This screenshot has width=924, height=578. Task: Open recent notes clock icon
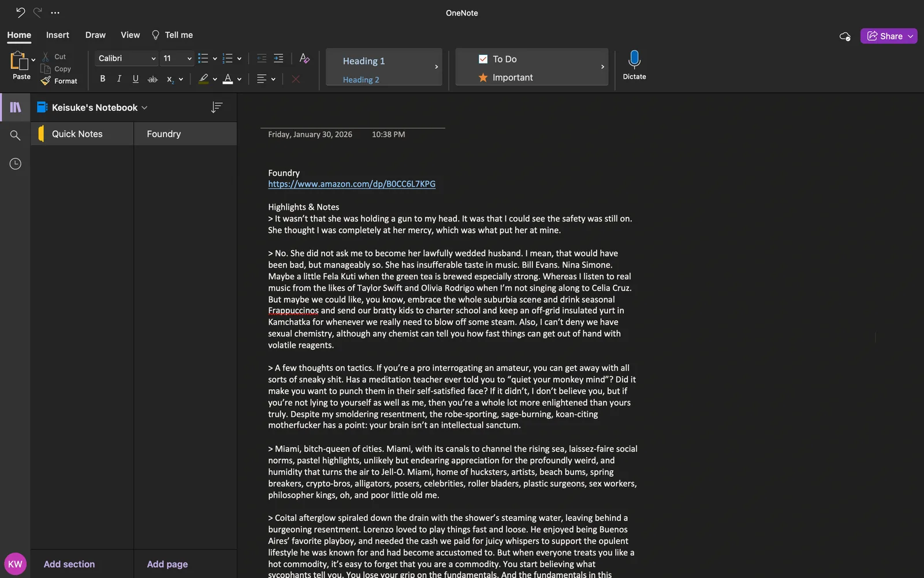(x=16, y=164)
